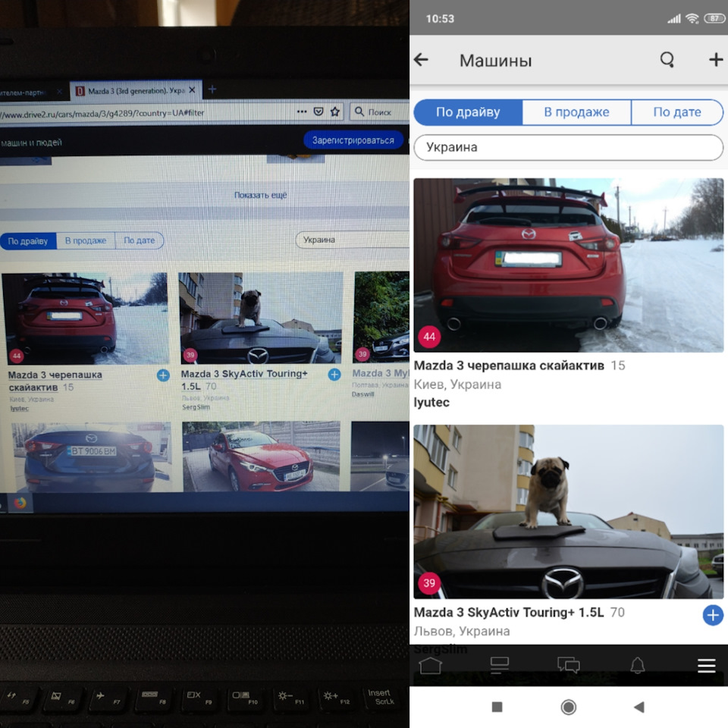
Task: Tap the red 39 drive badge in the phone app
Action: click(429, 582)
